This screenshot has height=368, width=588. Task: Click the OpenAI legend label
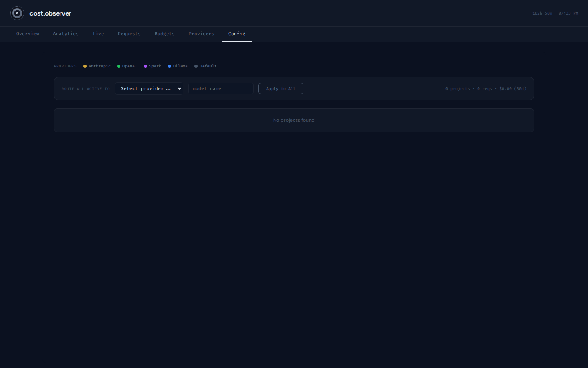(x=130, y=66)
